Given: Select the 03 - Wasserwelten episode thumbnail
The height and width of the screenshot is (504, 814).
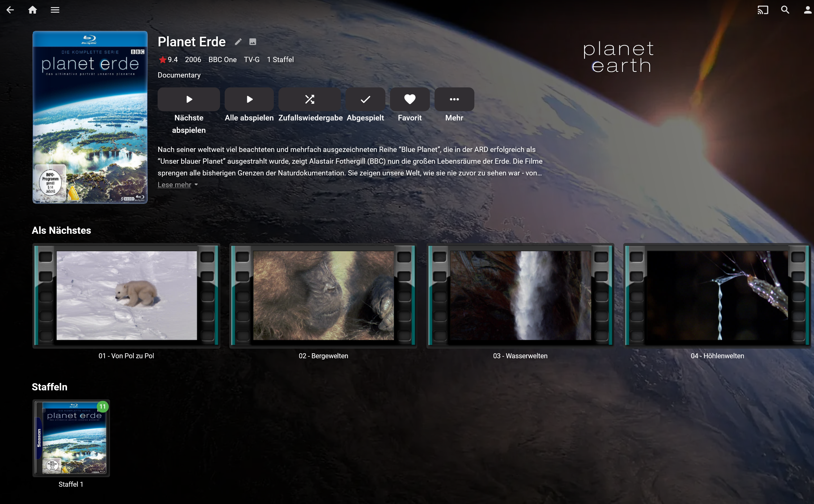Looking at the screenshot, I should (x=520, y=296).
